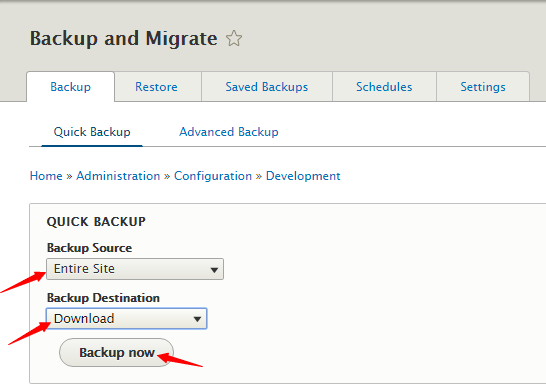
Task: Follow the Development breadcrumb link
Action: [x=303, y=176]
